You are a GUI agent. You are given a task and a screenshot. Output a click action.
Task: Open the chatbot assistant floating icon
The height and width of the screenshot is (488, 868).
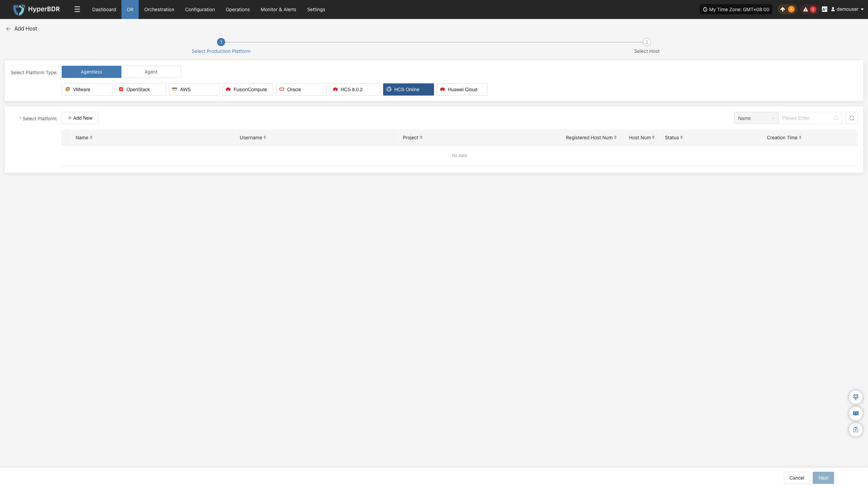[x=855, y=397]
